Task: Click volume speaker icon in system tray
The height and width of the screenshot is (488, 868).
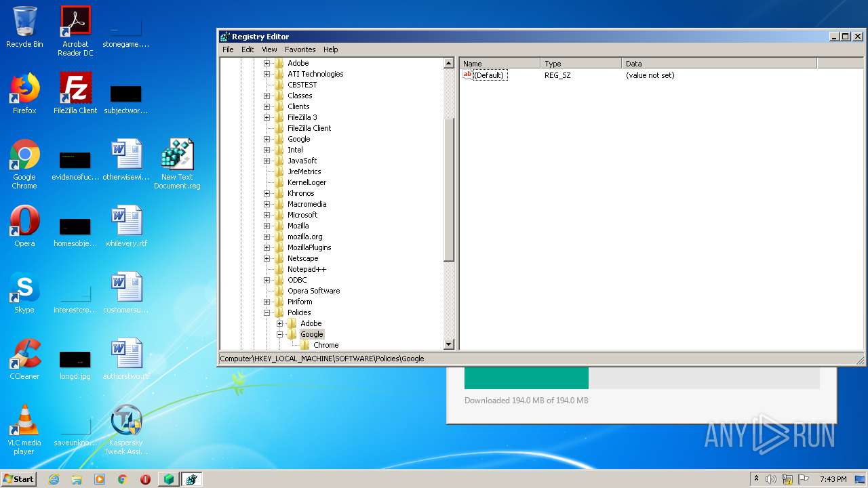Action: [771, 479]
